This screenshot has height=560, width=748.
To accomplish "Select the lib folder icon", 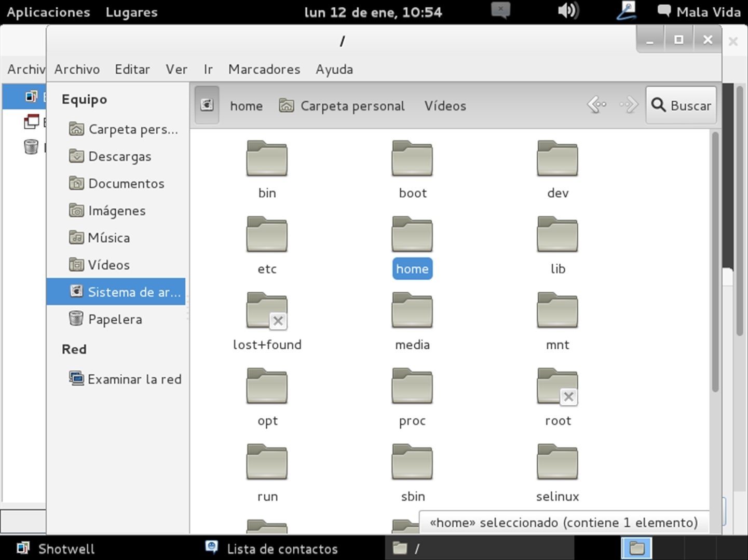I will (557, 235).
